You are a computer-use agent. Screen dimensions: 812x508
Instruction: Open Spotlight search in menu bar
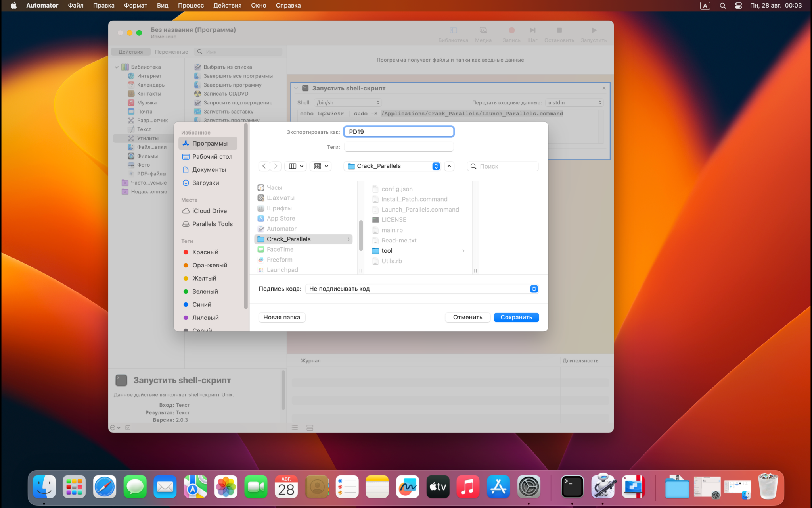723,6
